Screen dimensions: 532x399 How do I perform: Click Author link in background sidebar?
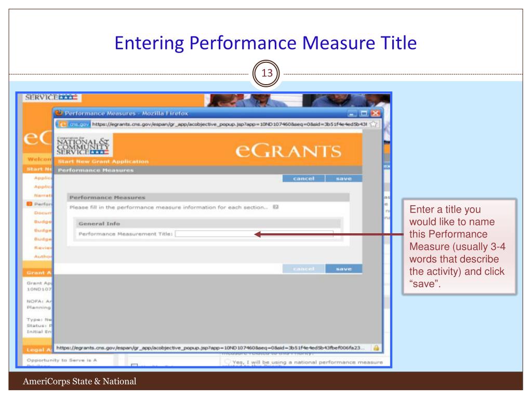43,257
